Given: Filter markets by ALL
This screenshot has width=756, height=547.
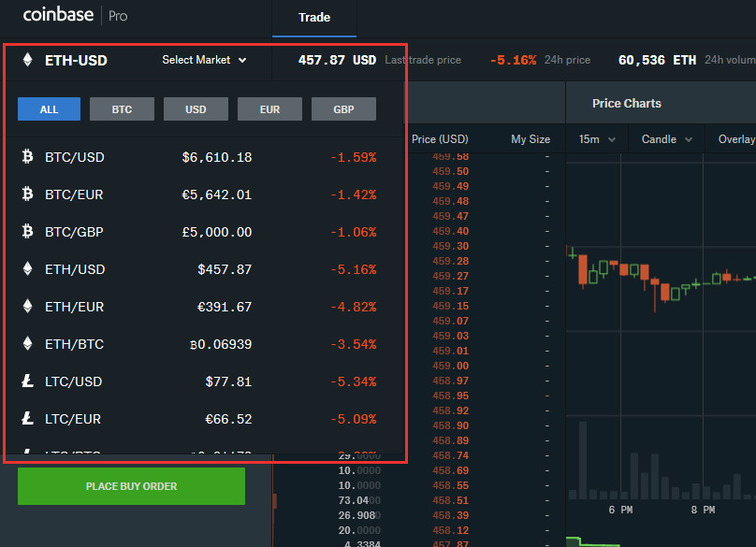Looking at the screenshot, I should [x=50, y=108].
